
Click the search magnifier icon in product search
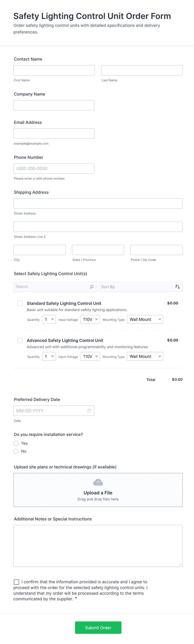[x=92, y=287]
